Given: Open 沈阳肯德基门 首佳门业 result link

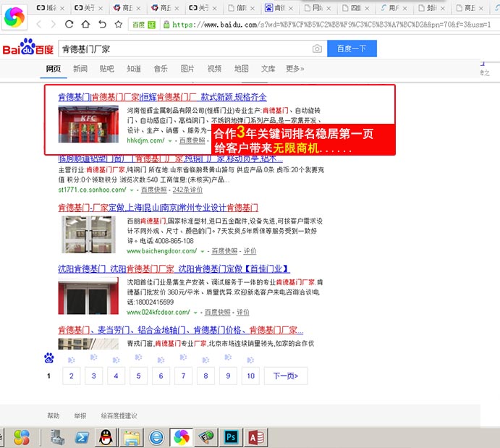Looking at the screenshot, I should [x=174, y=269].
